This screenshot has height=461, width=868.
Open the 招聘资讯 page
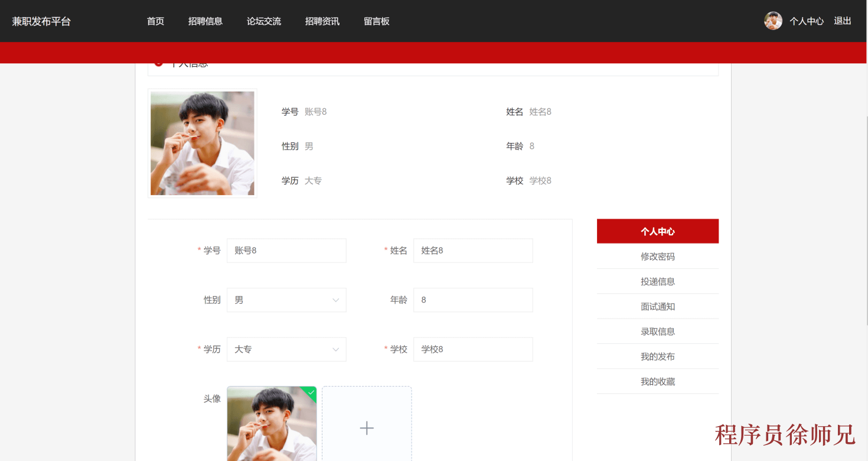tap(322, 21)
